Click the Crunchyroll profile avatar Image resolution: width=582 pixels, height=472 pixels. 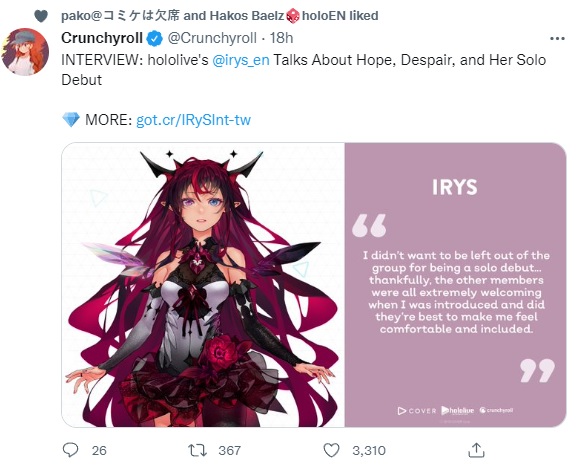point(25,52)
